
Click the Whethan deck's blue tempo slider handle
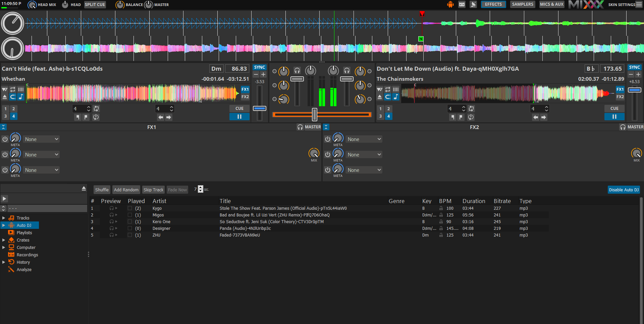click(x=260, y=109)
